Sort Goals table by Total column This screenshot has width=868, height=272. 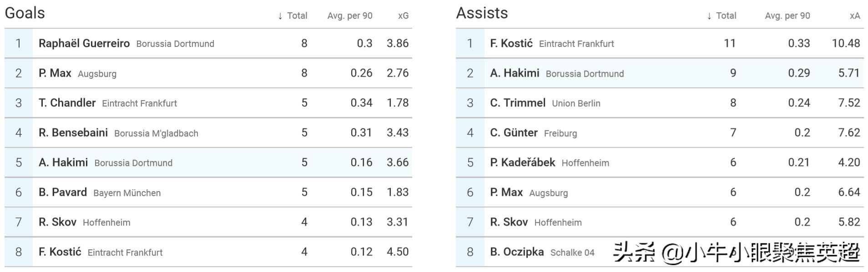(293, 15)
